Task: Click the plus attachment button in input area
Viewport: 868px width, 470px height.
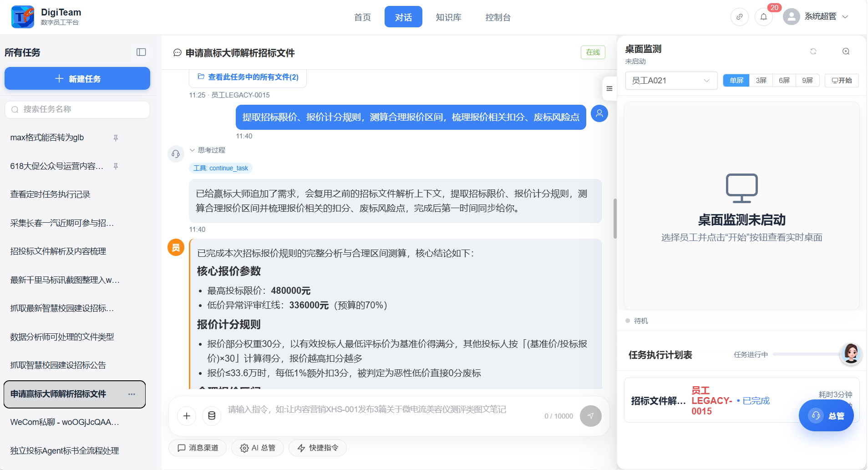Action: pos(187,416)
